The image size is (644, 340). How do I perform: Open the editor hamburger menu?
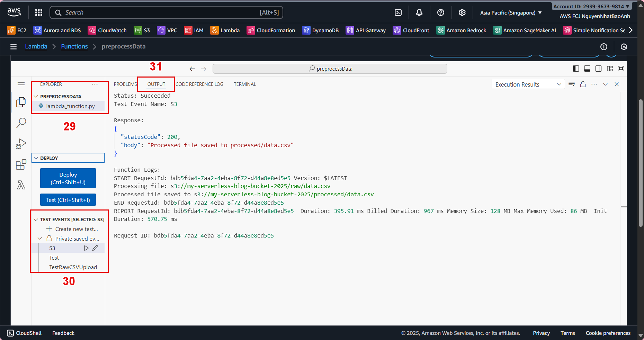21,84
